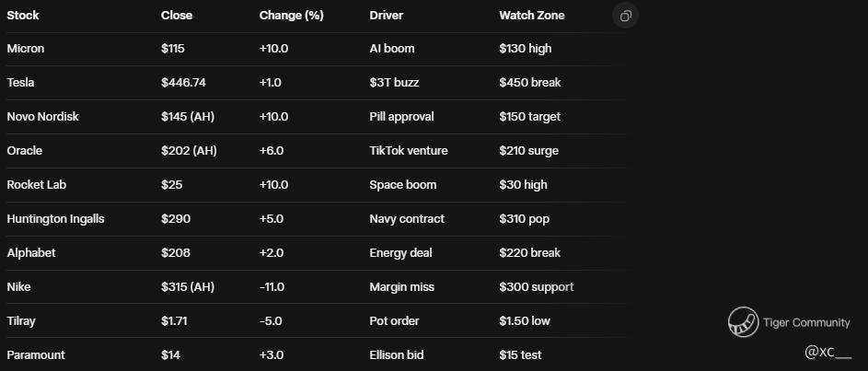
Task: Select the Watch Zone column header
Action: pos(532,16)
